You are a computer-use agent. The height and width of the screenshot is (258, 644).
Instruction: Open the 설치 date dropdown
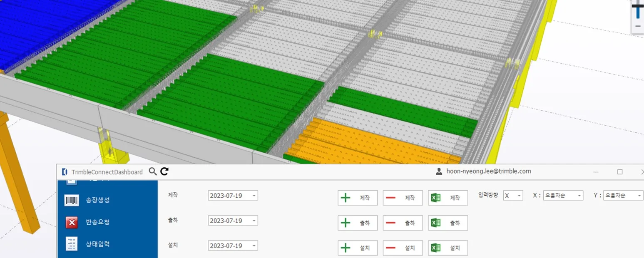click(x=254, y=246)
